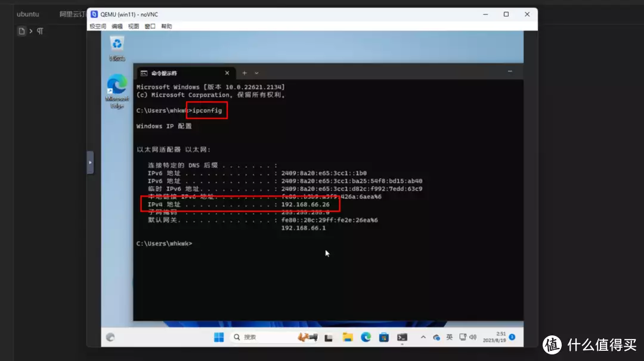Switch the 英 input method indicator
Viewport: 644px width, 361px height.
click(450, 337)
